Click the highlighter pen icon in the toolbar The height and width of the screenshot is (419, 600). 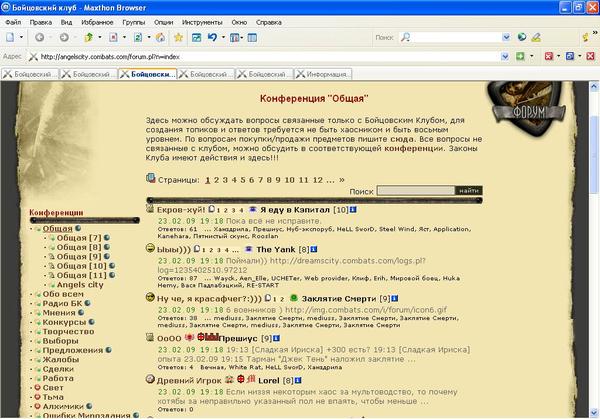536,37
